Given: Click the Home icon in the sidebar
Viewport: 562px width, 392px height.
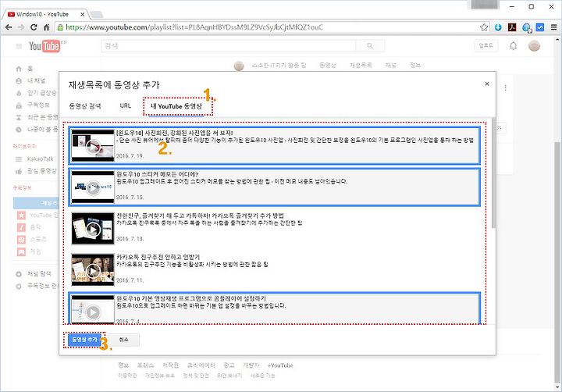Looking at the screenshot, I should point(19,69).
